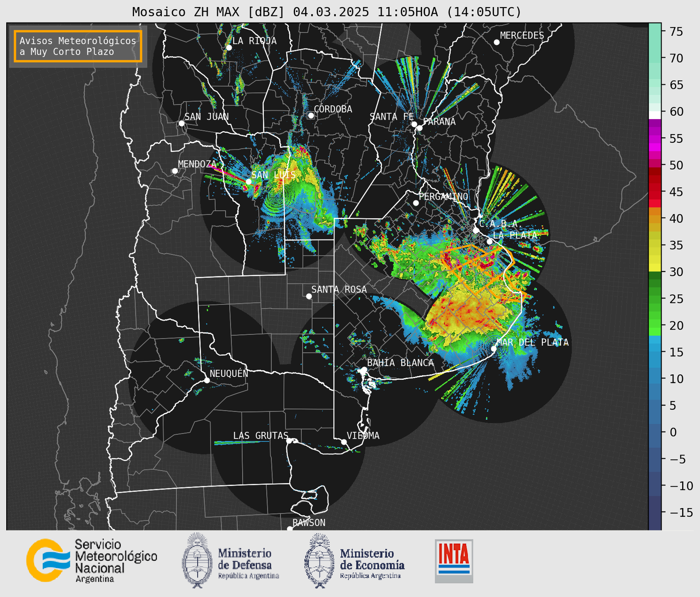700x597 pixels.
Task: Click the large storm echo northwest of Mar del Plata
Action: pos(471,313)
